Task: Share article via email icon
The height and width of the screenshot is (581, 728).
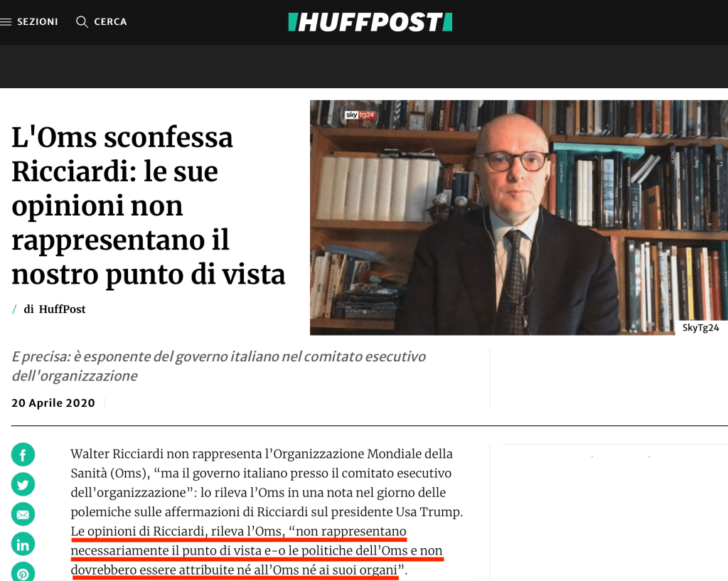Action: [23, 514]
